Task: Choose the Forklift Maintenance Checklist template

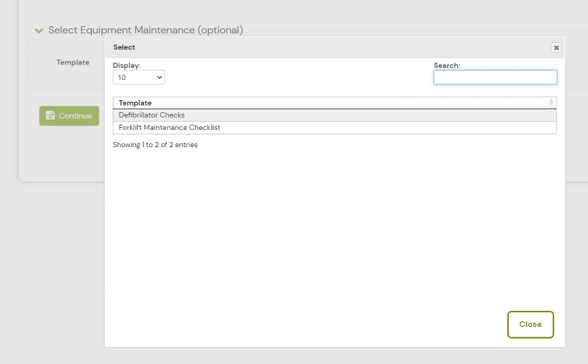Action: click(x=170, y=128)
